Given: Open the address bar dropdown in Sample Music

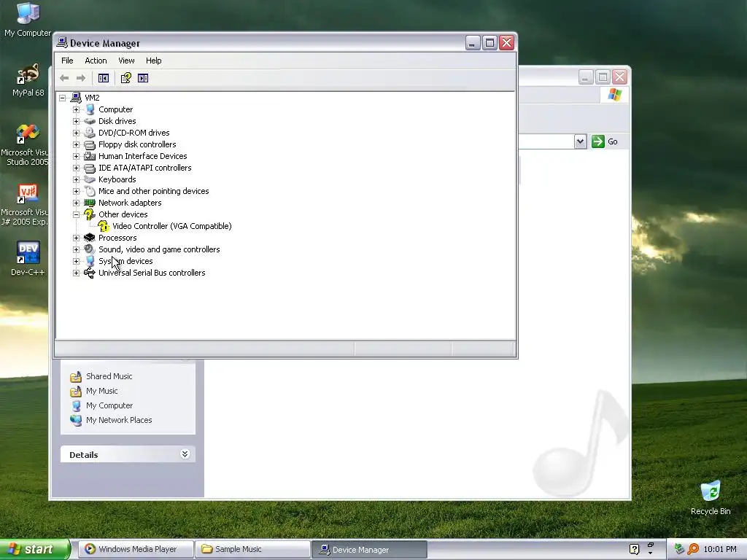Looking at the screenshot, I should point(580,141).
